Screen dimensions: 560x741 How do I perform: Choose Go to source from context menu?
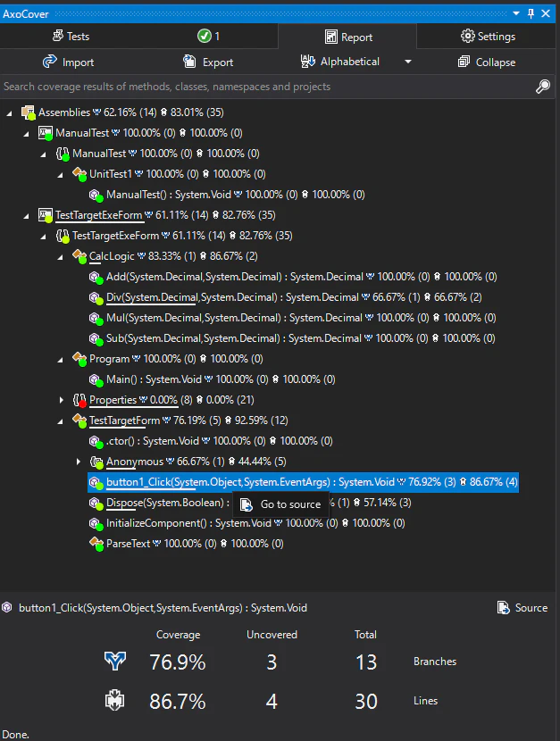pos(280,504)
